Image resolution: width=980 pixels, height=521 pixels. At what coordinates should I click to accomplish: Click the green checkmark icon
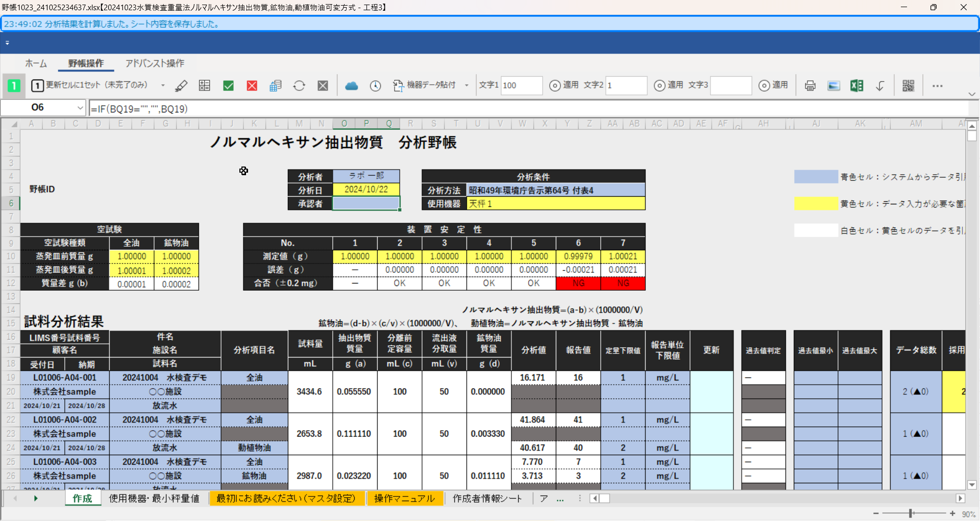tap(228, 85)
